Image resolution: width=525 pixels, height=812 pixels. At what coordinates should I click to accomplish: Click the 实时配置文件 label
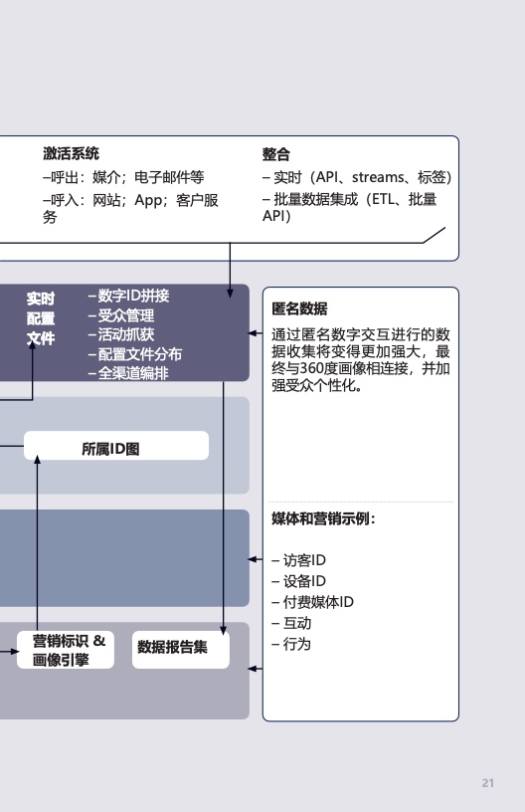[41, 318]
